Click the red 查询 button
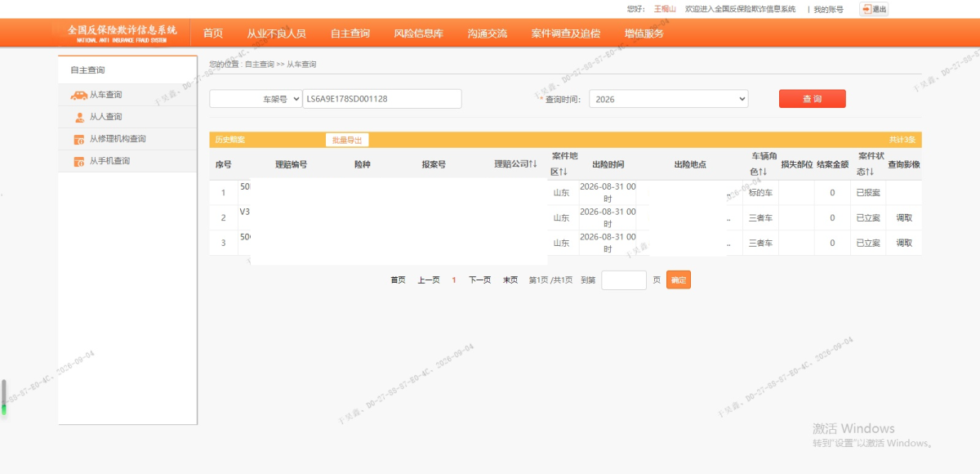This screenshot has width=980, height=474. point(812,99)
